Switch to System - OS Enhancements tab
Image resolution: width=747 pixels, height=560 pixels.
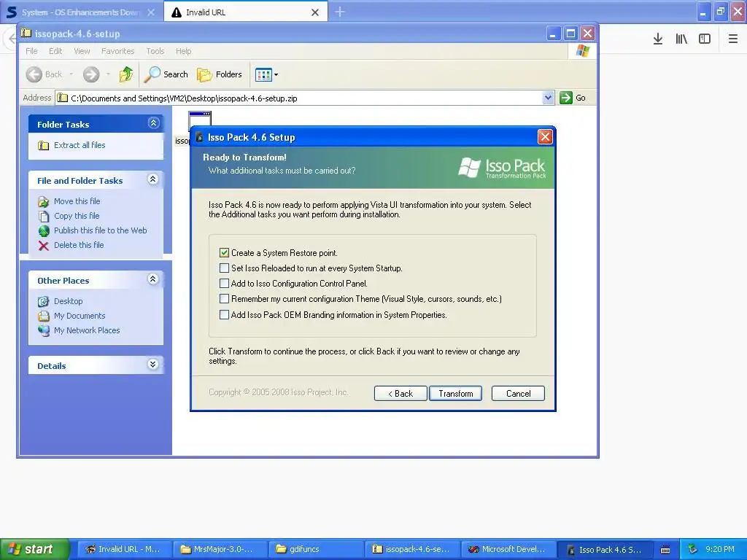click(x=81, y=12)
